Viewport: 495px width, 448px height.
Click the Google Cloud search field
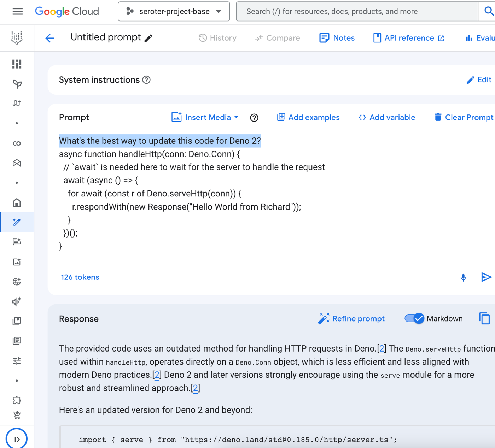click(x=357, y=12)
